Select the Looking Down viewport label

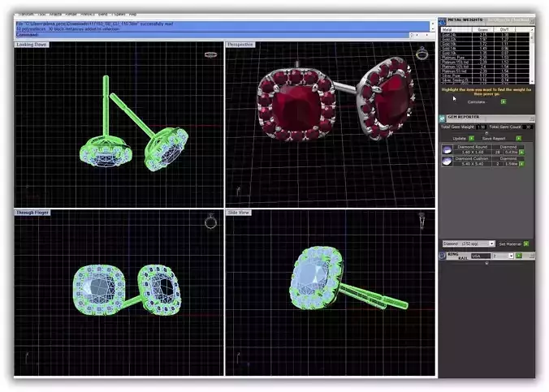32,45
